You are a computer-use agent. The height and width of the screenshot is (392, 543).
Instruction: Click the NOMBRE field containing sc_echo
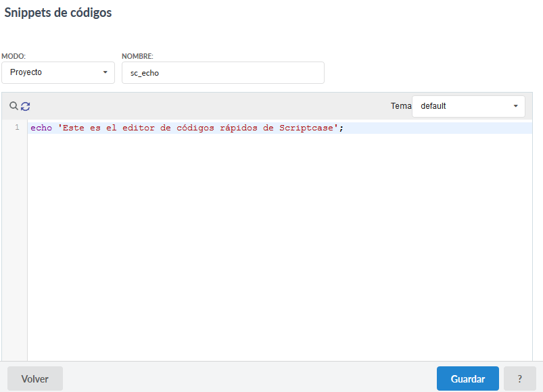[x=223, y=72]
